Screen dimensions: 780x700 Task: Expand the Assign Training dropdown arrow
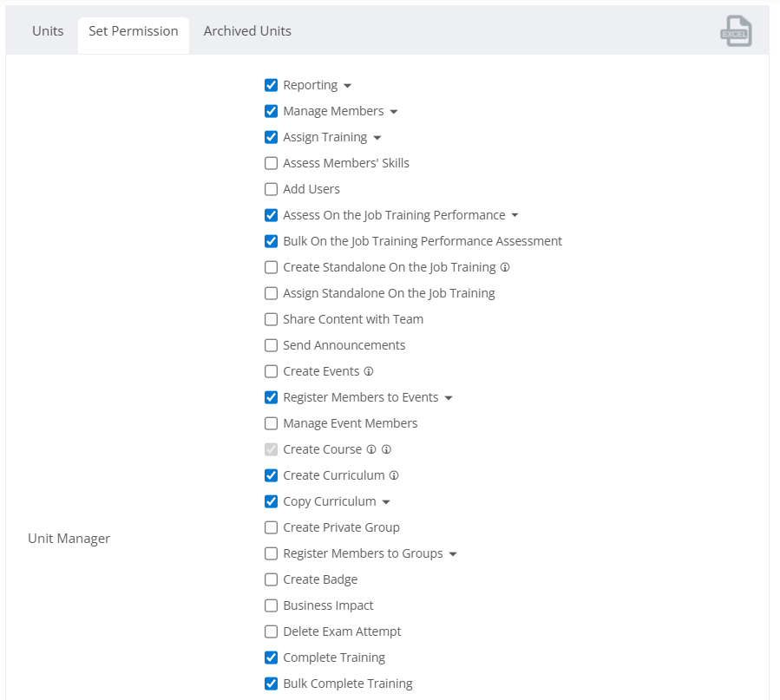[x=377, y=138]
